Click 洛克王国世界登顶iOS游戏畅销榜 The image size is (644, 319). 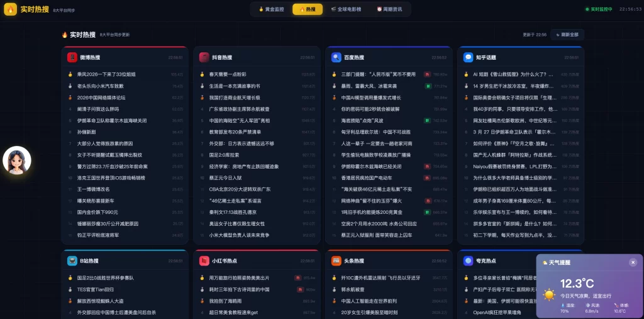pyautogui.click(x=111, y=178)
